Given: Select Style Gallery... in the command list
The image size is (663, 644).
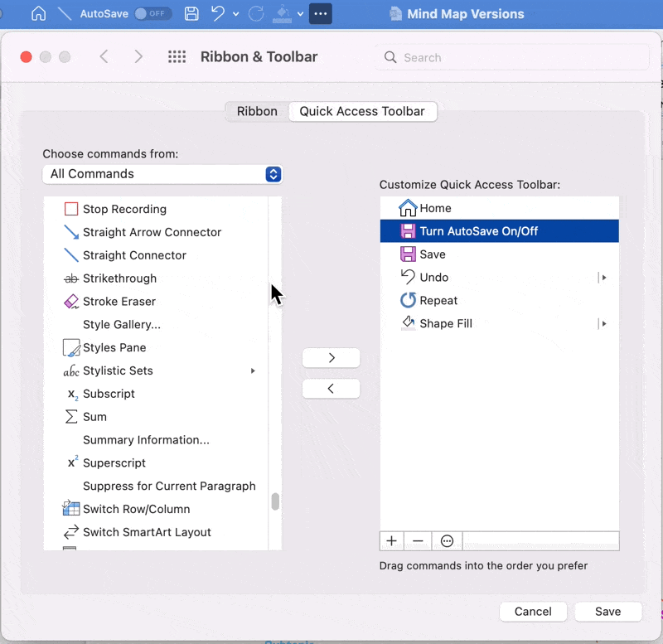Looking at the screenshot, I should [121, 324].
